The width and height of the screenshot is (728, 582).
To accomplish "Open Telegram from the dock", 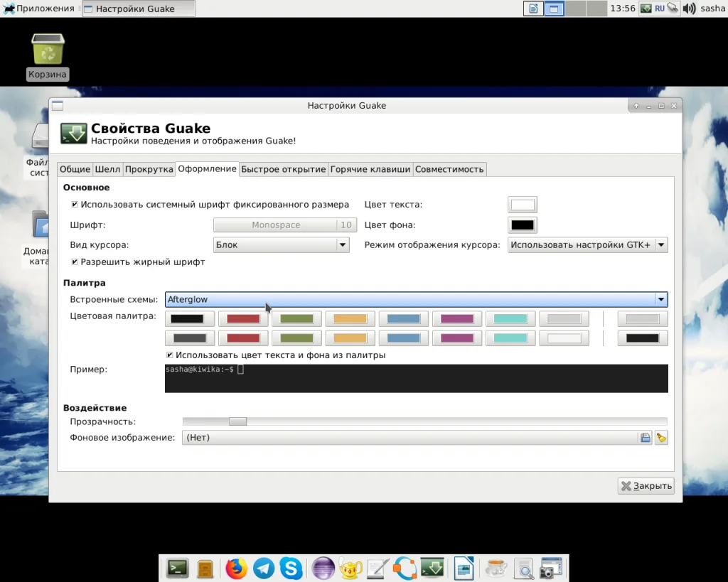I will click(264, 568).
